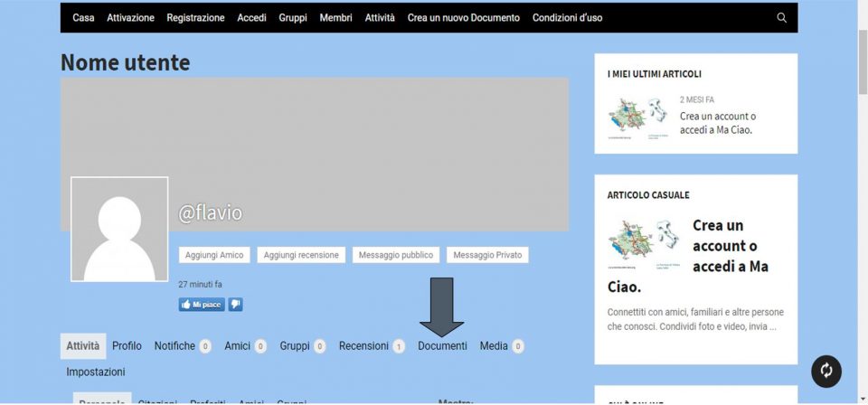Go to Casa in top menu
This screenshot has width=868, height=405.
[x=83, y=18]
